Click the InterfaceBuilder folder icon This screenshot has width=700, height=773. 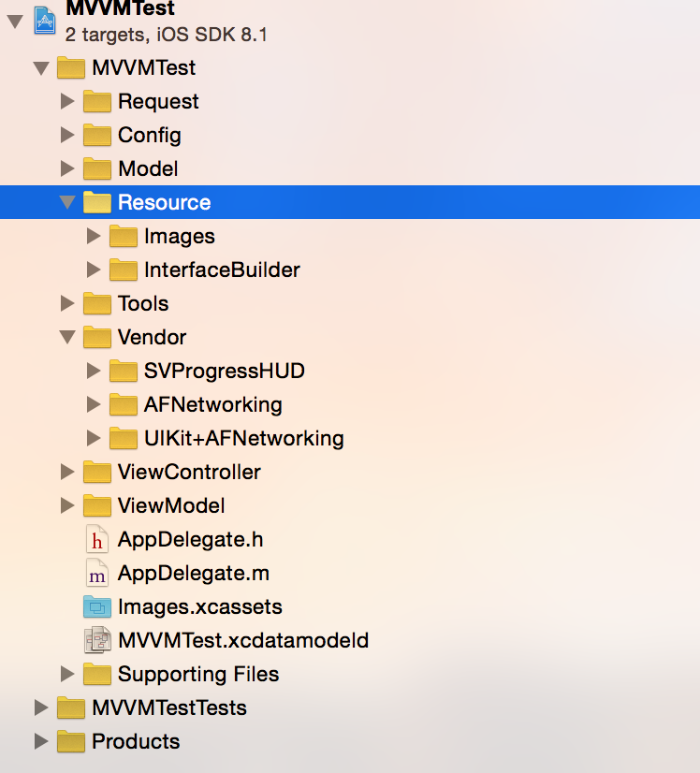[x=123, y=270]
